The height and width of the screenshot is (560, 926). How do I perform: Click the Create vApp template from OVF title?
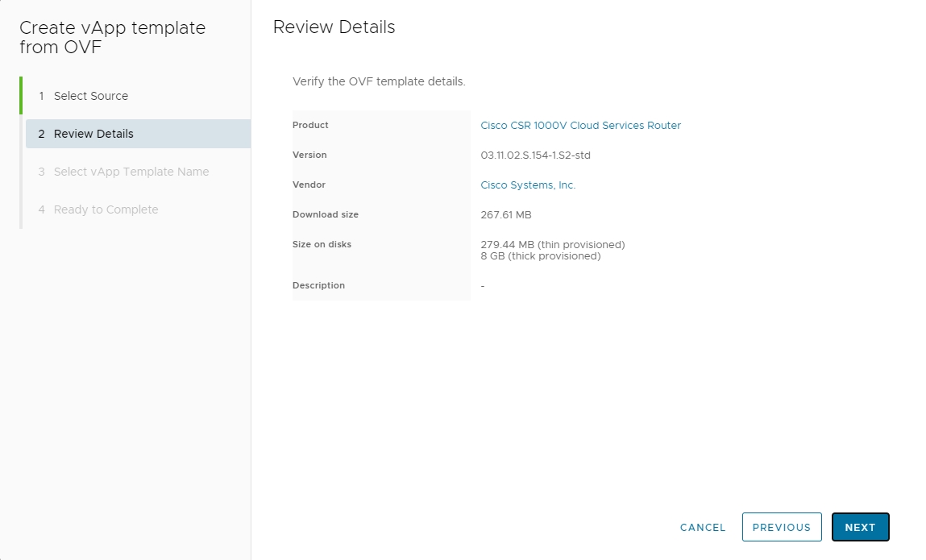[x=112, y=37]
